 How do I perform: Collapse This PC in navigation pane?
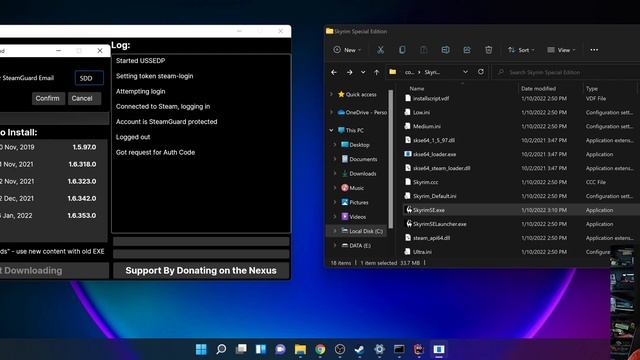pos(331,130)
